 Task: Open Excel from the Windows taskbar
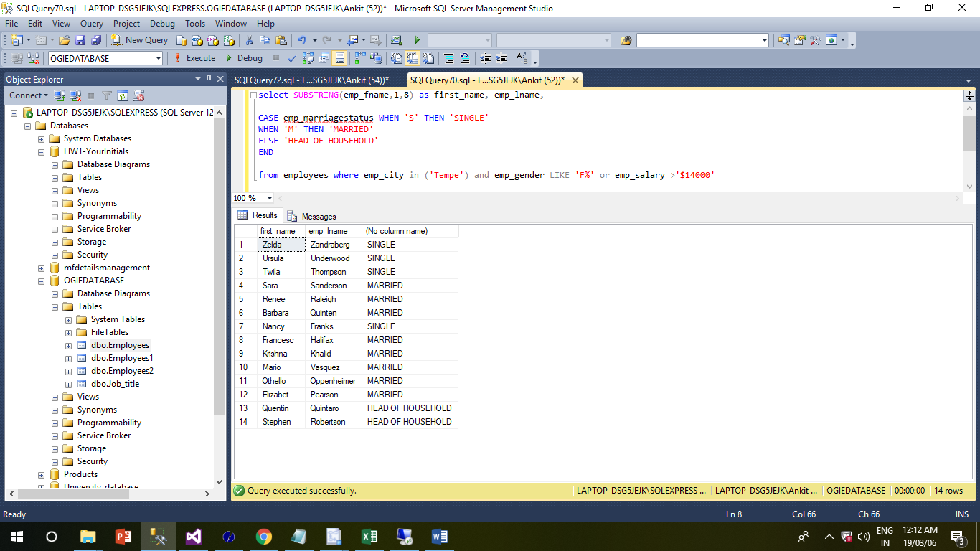coord(369,536)
